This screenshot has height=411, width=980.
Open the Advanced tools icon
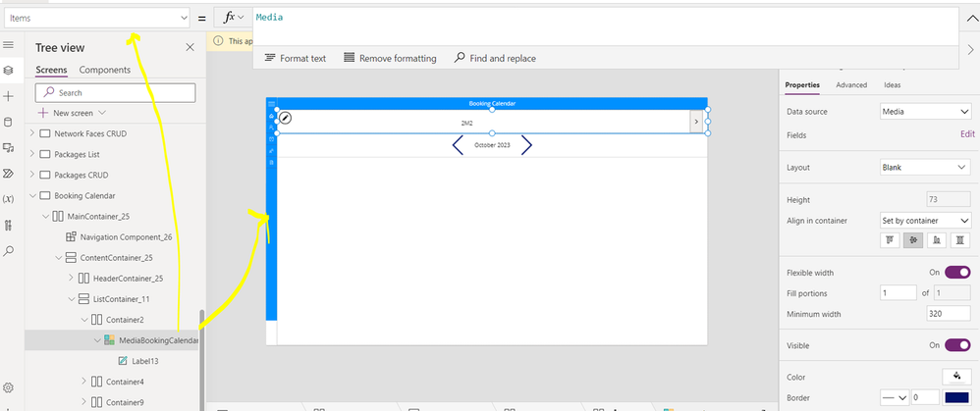[8, 226]
